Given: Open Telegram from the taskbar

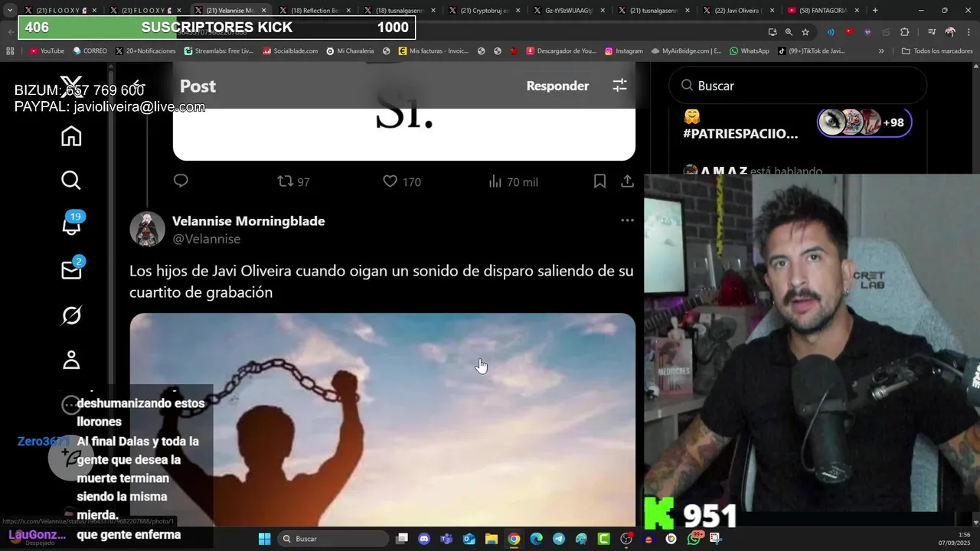Looking at the screenshot, I should [x=559, y=539].
